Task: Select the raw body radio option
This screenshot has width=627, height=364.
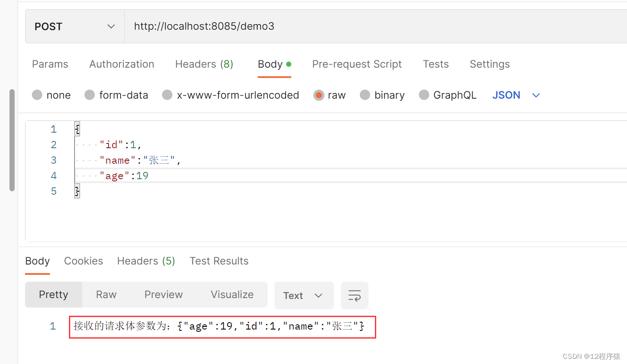Action: point(319,95)
